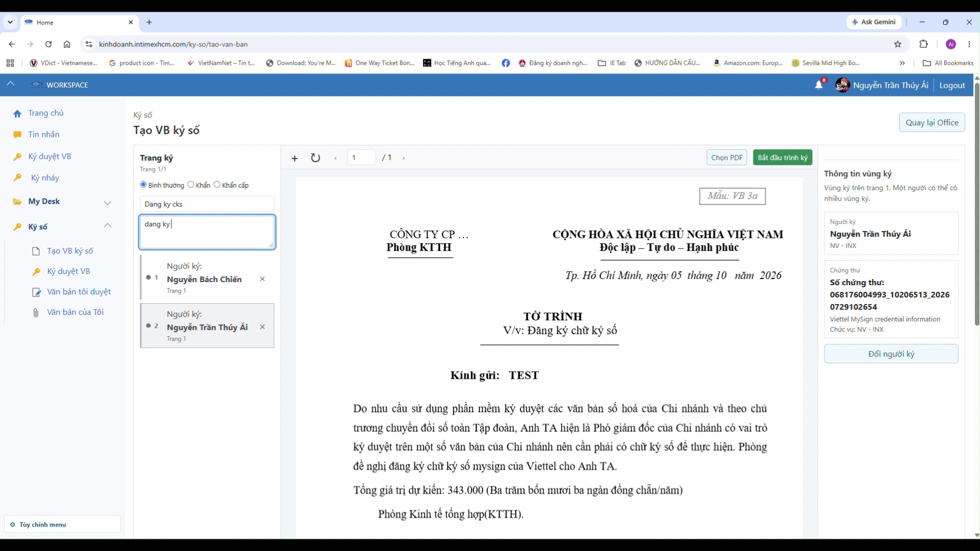Click the plus icon to add page

[x=295, y=158]
